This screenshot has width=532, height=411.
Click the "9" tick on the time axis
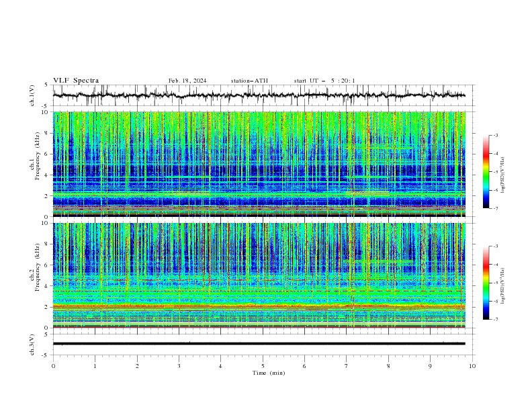click(430, 366)
